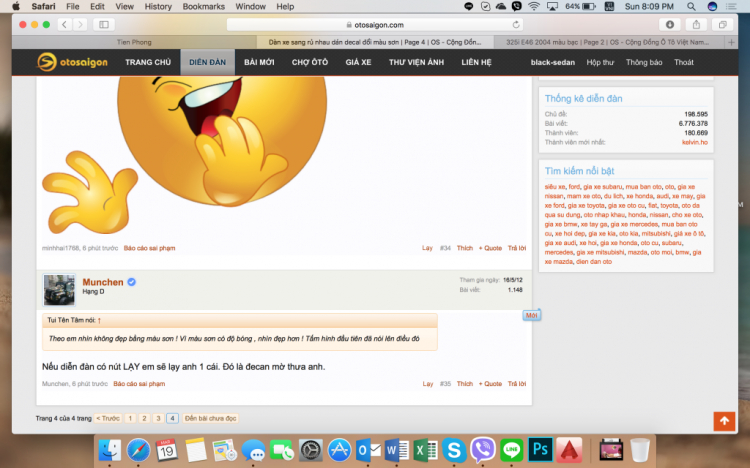Open CHỢ ÔTÔ nav item

310,62
